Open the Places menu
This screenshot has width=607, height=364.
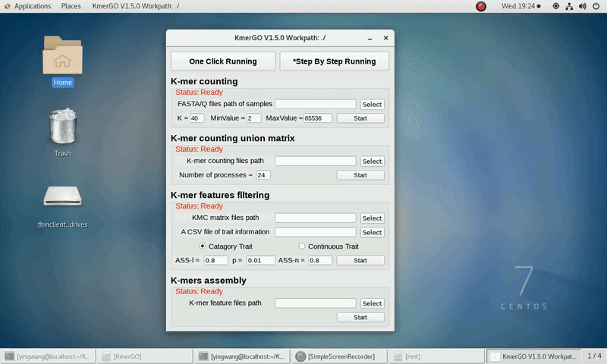coord(71,6)
